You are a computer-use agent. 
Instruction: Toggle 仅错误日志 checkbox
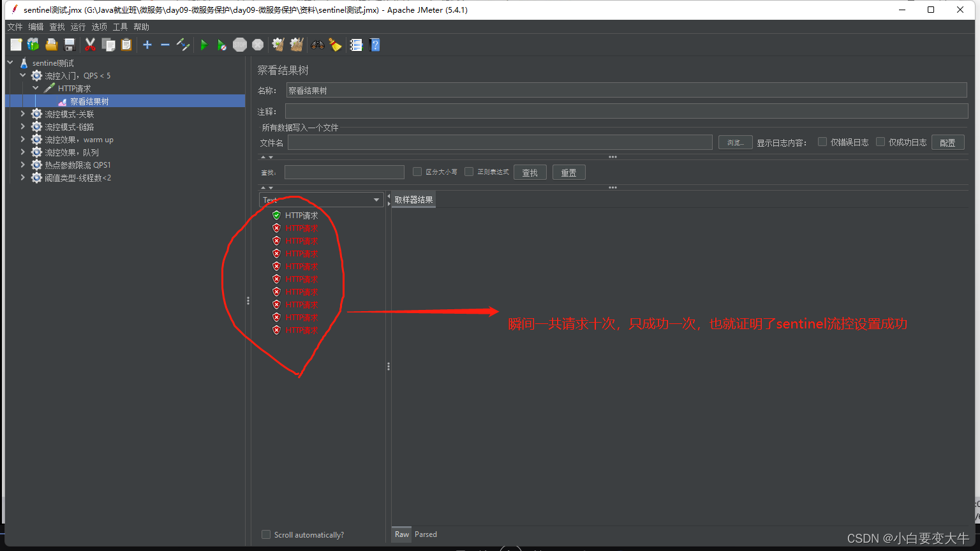822,142
